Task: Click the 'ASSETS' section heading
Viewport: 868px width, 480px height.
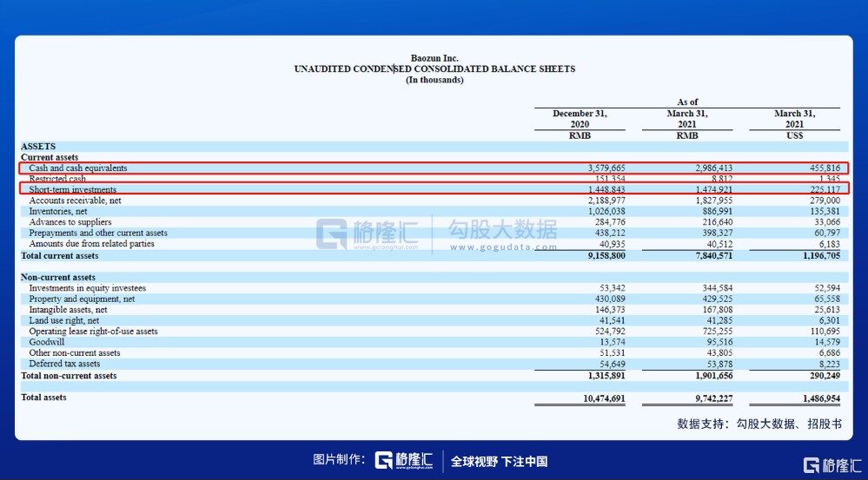Action: [38, 147]
